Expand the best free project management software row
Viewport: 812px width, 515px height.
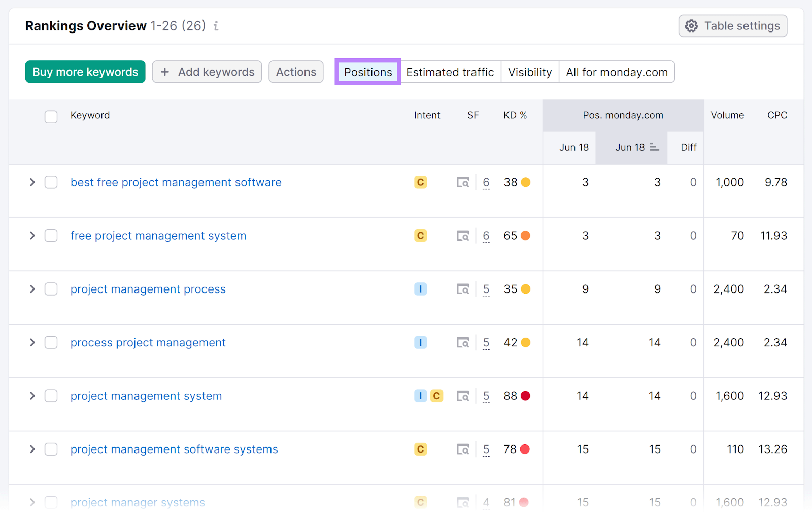point(32,182)
